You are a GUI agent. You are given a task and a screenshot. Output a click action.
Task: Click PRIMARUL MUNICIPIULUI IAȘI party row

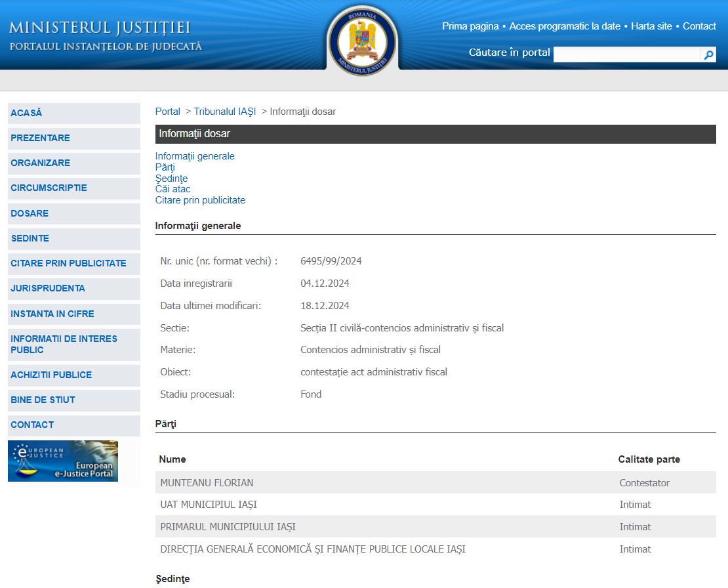(435, 527)
